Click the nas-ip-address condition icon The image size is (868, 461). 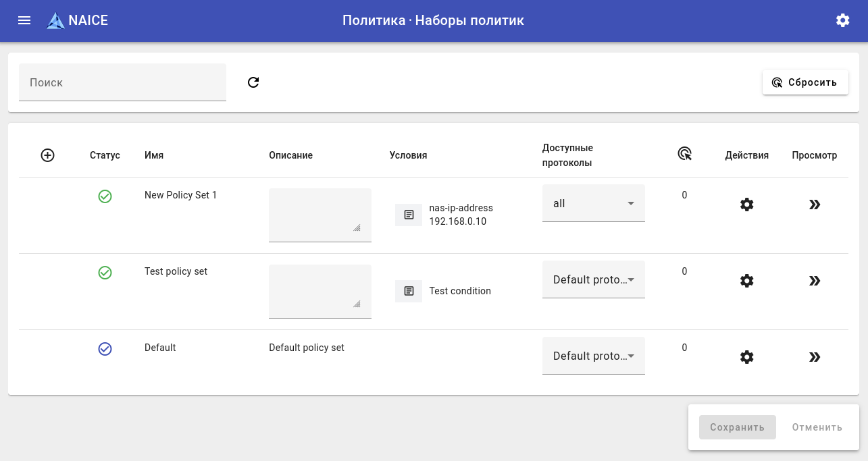point(409,215)
